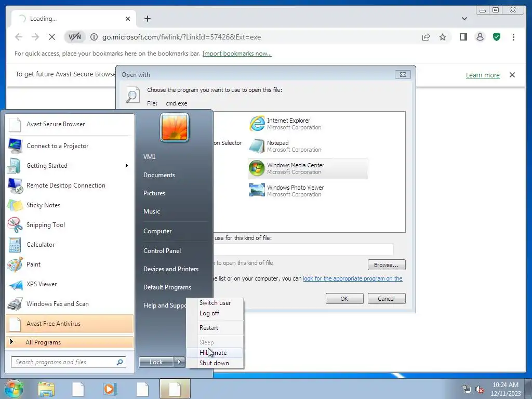This screenshot has height=399, width=532.
Task: Open Devices and Printers
Action: [x=171, y=269]
